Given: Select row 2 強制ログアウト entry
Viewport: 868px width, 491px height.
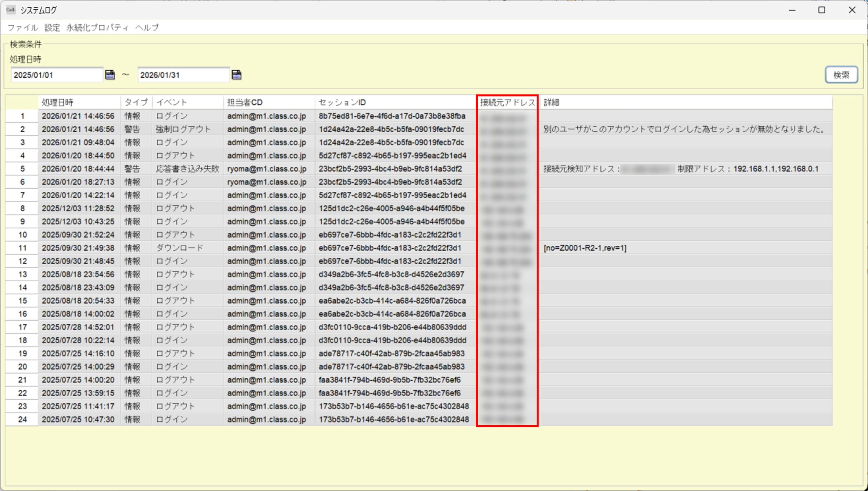Looking at the screenshot, I should tap(183, 129).
